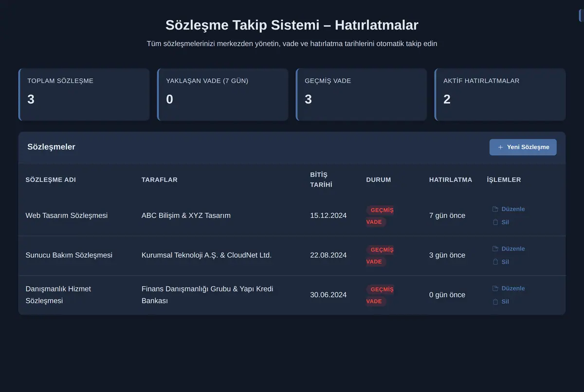Click the Yeni Sözleşme button
584x392 pixels.
tap(523, 147)
